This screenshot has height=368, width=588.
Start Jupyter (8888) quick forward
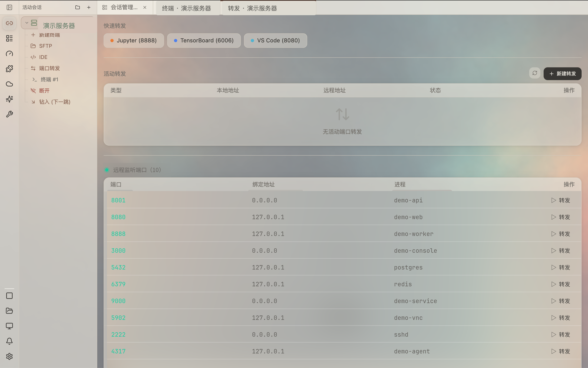point(134,40)
